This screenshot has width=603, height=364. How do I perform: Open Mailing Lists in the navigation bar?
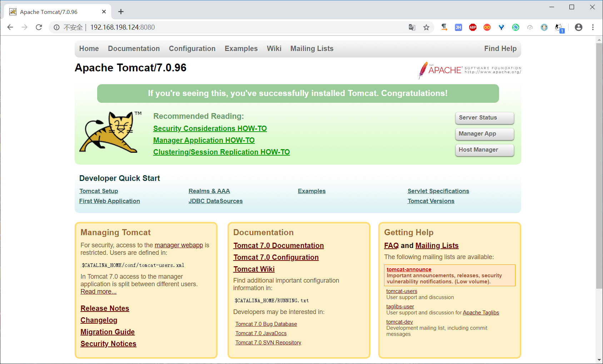[312, 49]
